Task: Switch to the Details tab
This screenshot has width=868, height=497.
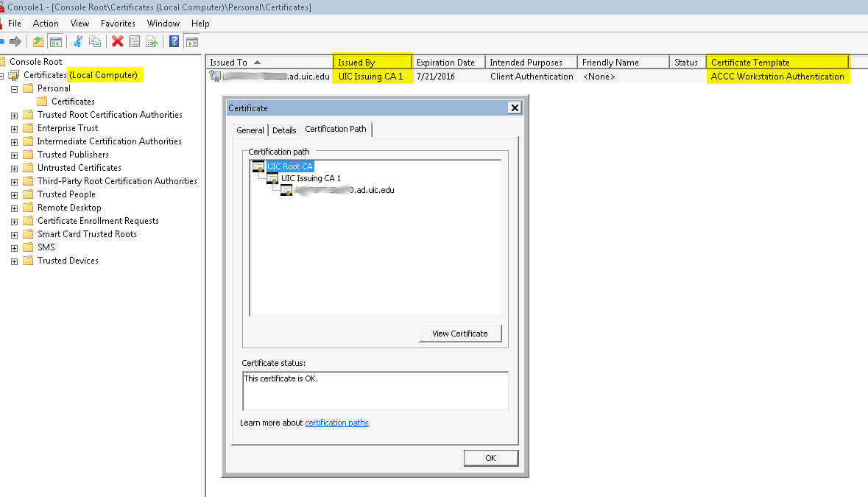Action: (x=284, y=130)
